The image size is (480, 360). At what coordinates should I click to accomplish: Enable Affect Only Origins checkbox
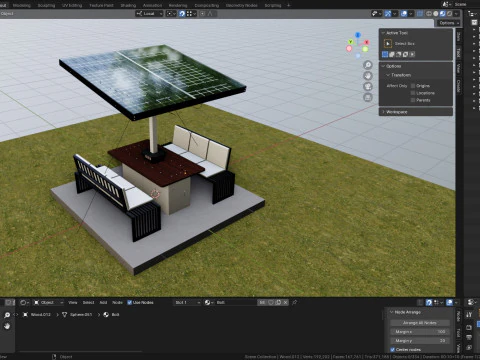pos(413,86)
